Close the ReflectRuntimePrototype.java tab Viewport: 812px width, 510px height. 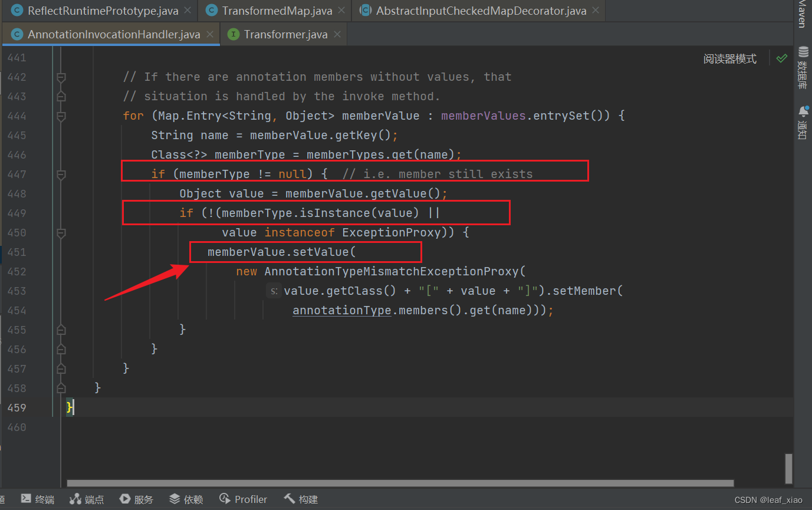pyautogui.click(x=188, y=11)
